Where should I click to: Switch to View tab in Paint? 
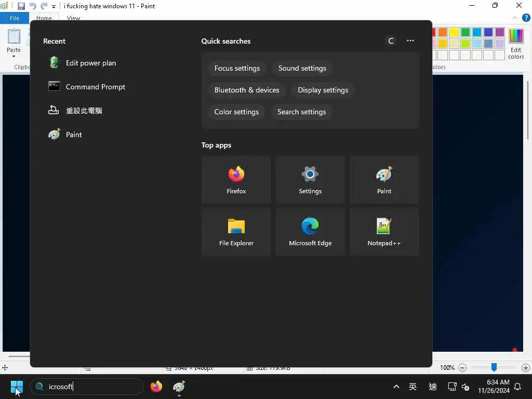(x=73, y=18)
